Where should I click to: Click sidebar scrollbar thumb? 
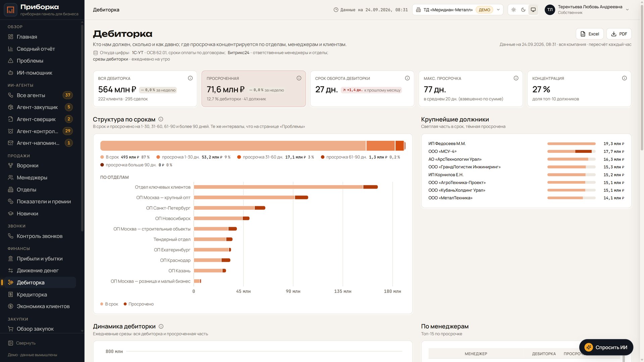point(82,127)
